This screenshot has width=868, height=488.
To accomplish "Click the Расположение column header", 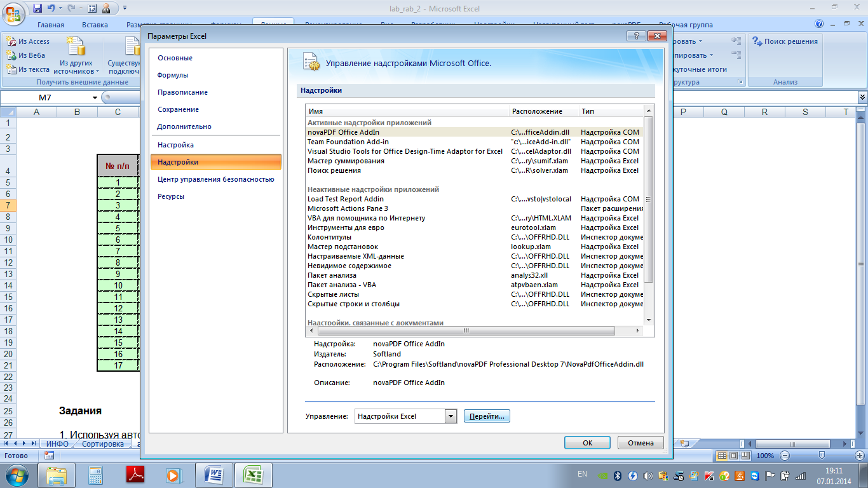I will pyautogui.click(x=544, y=111).
